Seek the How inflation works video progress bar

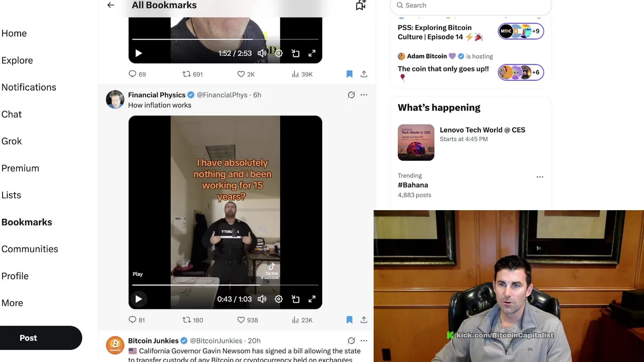tap(225, 285)
